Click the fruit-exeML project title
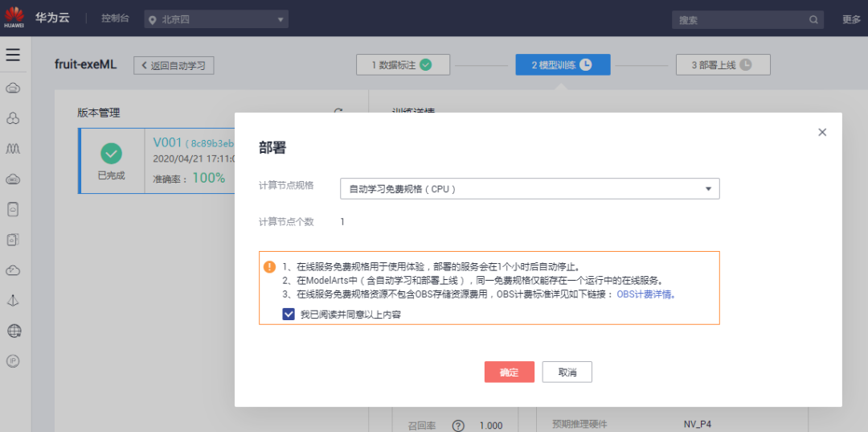The width and height of the screenshot is (868, 432). [85, 64]
